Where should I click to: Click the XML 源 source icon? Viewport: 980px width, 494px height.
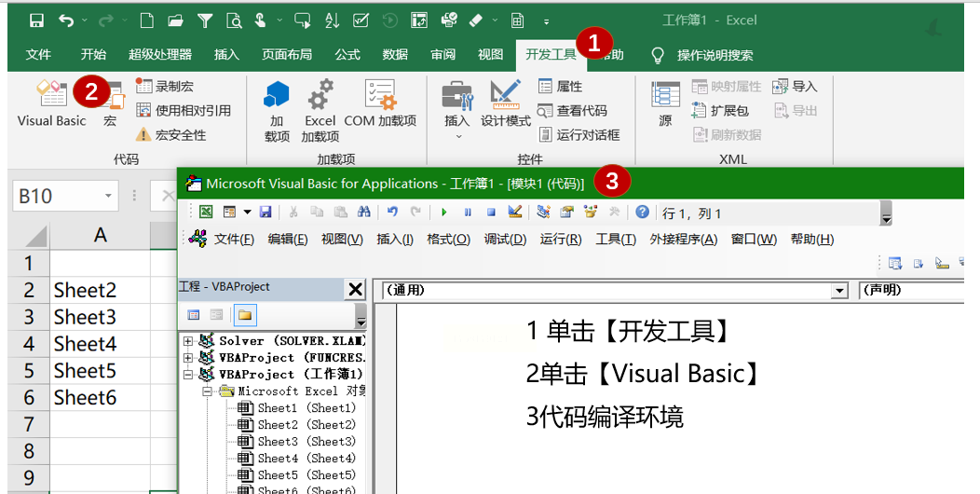coord(666,103)
